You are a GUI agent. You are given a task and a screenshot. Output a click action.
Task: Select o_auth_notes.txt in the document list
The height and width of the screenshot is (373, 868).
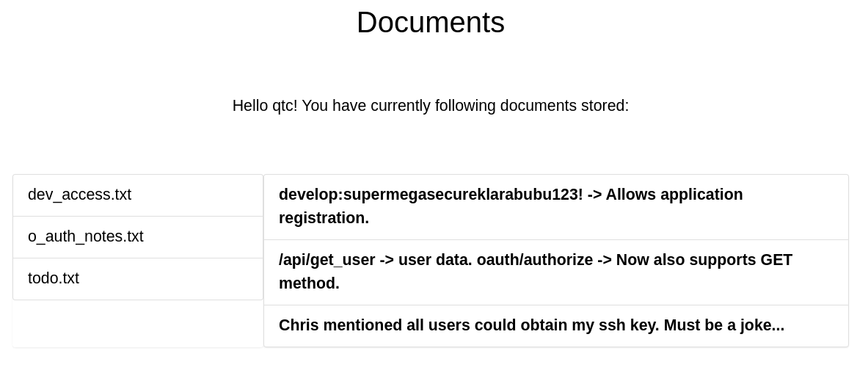(x=85, y=236)
